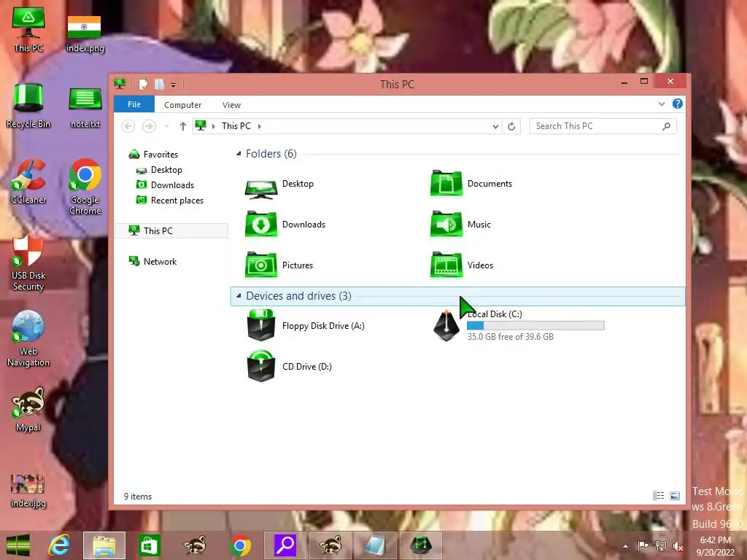Select the Downloads folder in Folders group
This screenshot has height=560, width=747.
coord(285,225)
